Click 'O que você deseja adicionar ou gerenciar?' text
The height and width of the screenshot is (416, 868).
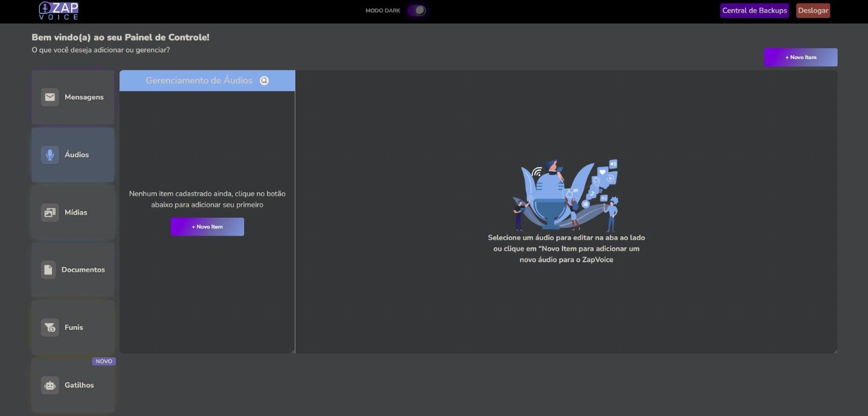[x=101, y=50]
